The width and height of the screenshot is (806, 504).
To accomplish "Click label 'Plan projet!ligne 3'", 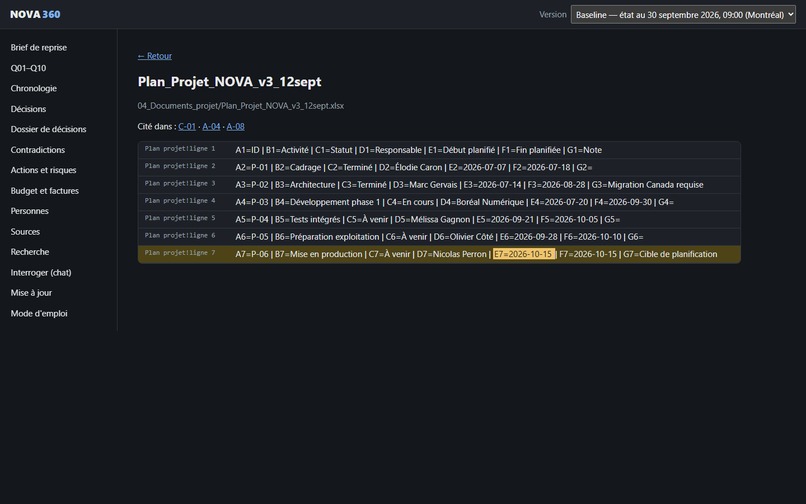I will click(x=180, y=184).
